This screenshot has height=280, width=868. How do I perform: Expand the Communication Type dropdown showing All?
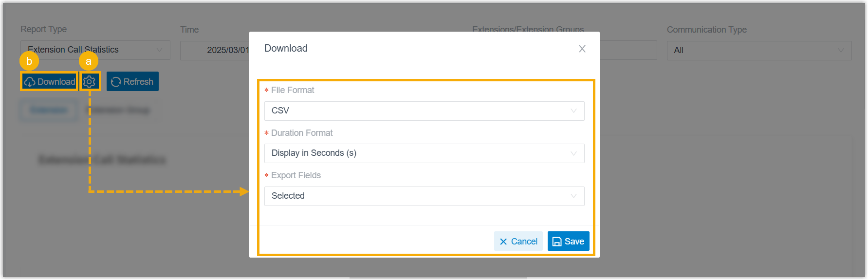(x=758, y=51)
